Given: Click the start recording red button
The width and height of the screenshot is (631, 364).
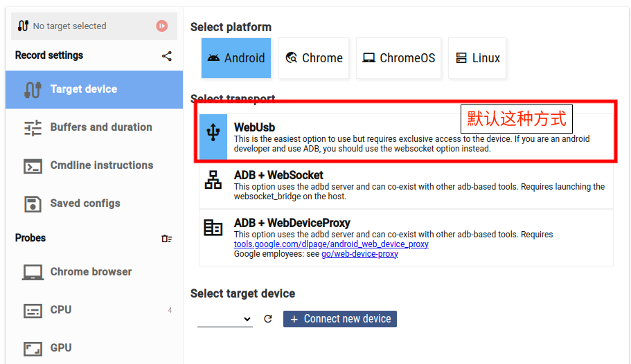Looking at the screenshot, I should (162, 26).
